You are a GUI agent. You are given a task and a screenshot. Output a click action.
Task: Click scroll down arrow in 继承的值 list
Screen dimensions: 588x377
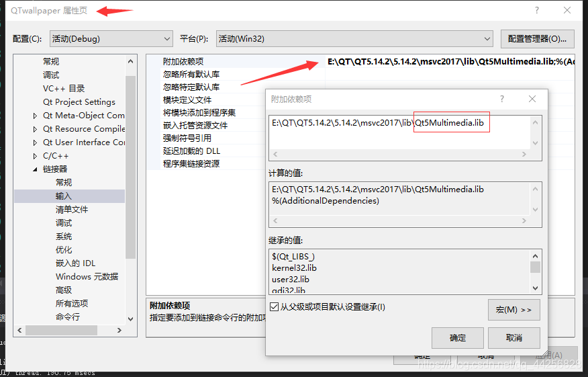coord(535,288)
